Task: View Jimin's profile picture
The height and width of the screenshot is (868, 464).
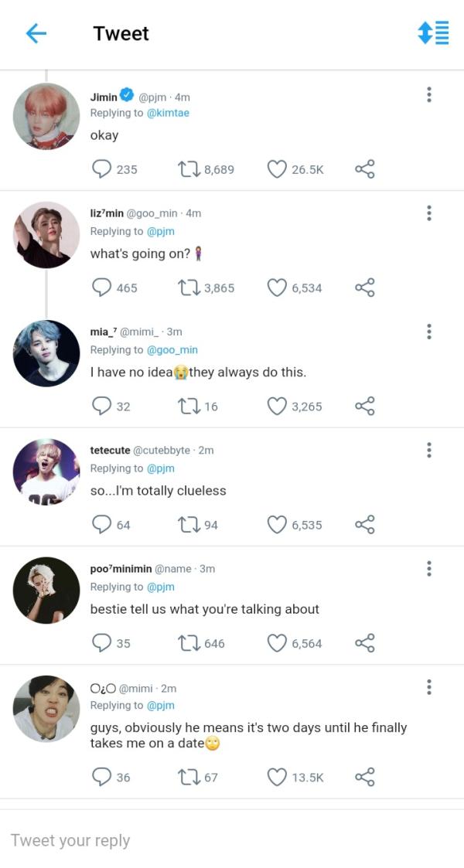Action: pyautogui.click(x=46, y=117)
